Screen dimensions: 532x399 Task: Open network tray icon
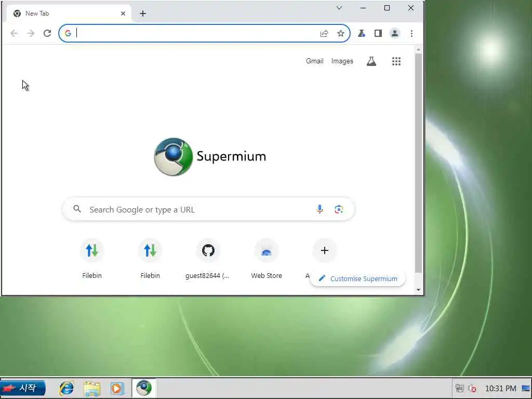click(x=460, y=388)
